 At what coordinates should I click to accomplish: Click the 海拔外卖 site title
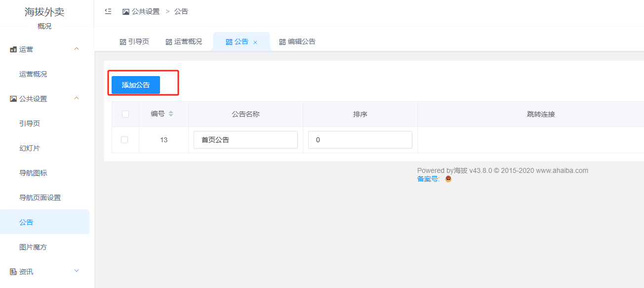[x=44, y=12]
